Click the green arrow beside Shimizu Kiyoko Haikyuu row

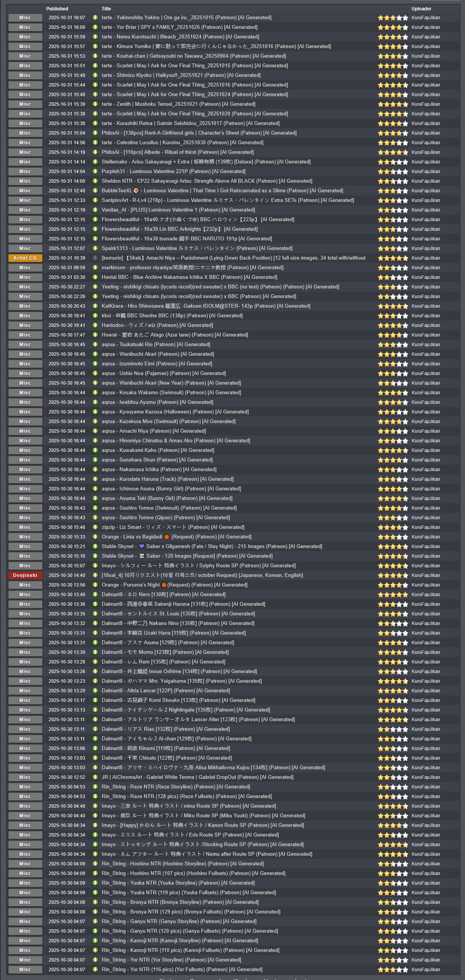[x=95, y=75]
